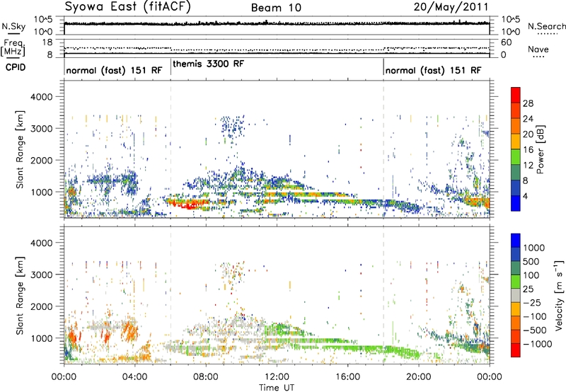Click the '-25' velocity colorbar label
This screenshot has height=392, width=566.
click(532, 303)
